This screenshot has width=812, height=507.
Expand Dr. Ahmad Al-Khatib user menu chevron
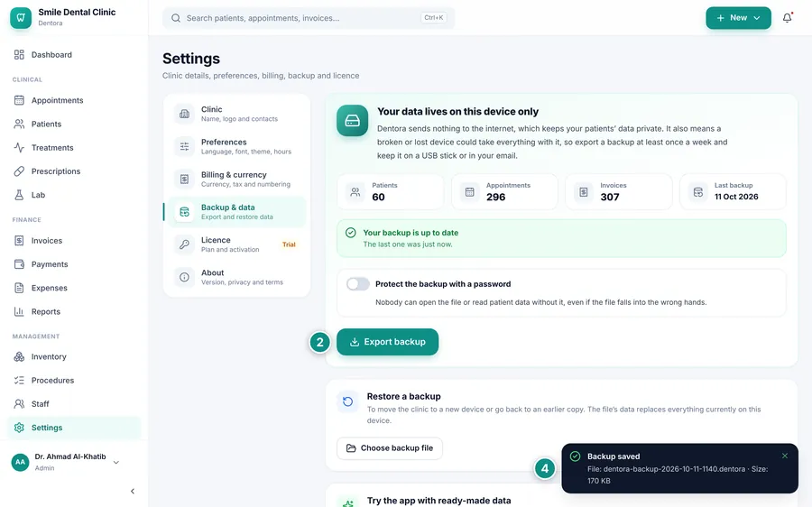[x=116, y=463]
